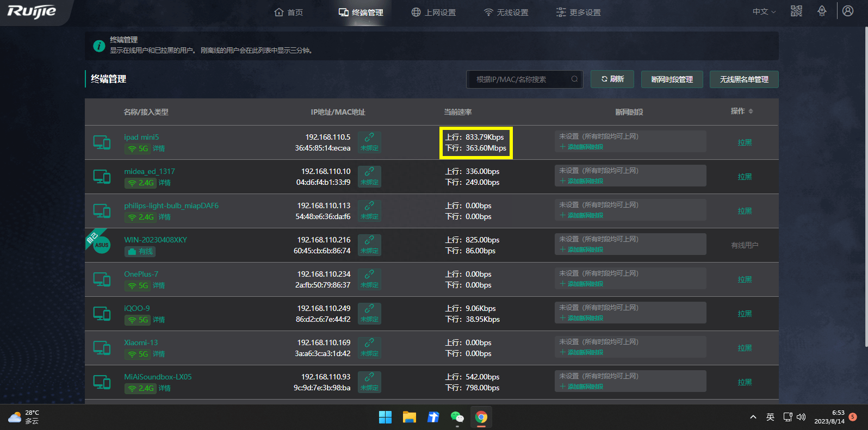
Task: Open the user account icon
Action: [x=848, y=11]
